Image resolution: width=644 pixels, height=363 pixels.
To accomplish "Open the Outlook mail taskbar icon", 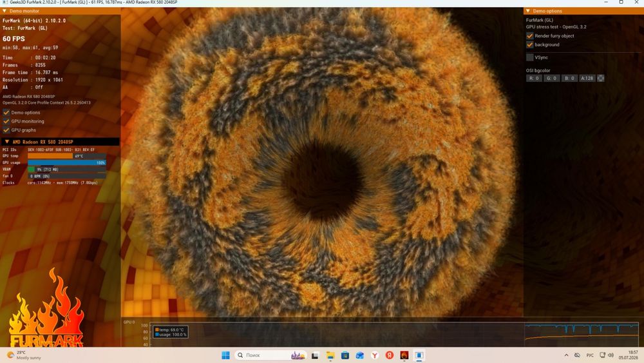I will (x=360, y=355).
